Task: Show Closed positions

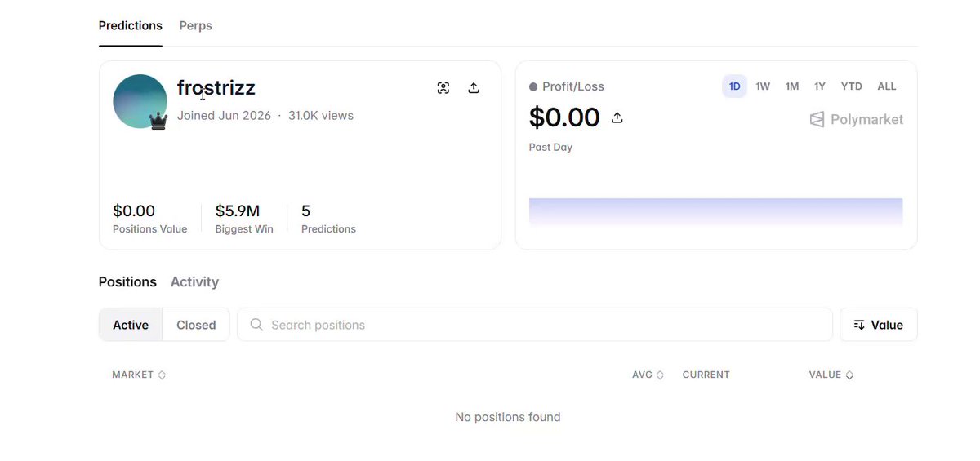Action: [x=196, y=325]
